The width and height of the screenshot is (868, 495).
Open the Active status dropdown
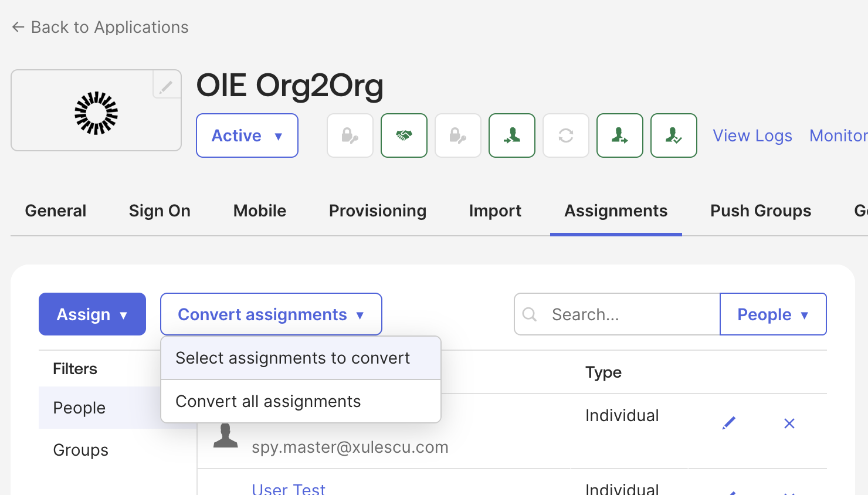coord(247,135)
